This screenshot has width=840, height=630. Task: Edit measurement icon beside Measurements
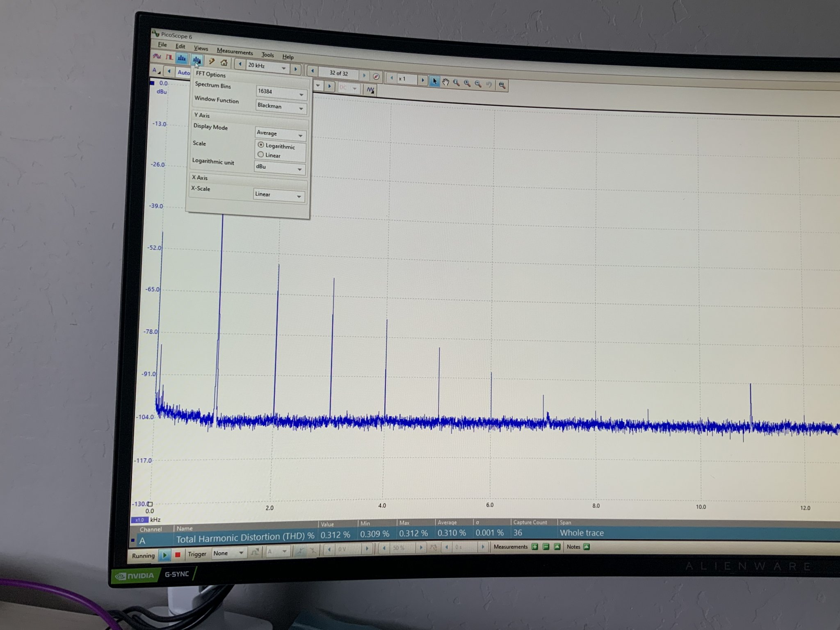pyautogui.click(x=557, y=546)
